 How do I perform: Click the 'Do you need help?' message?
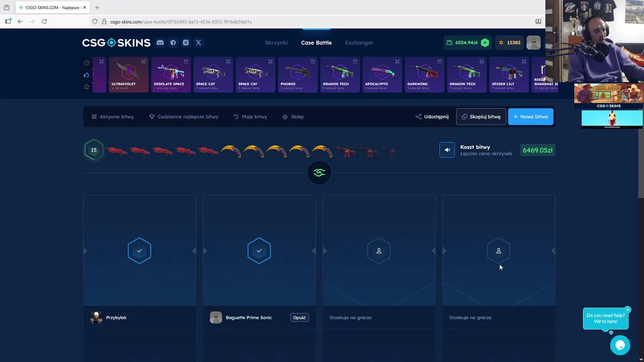point(605,318)
